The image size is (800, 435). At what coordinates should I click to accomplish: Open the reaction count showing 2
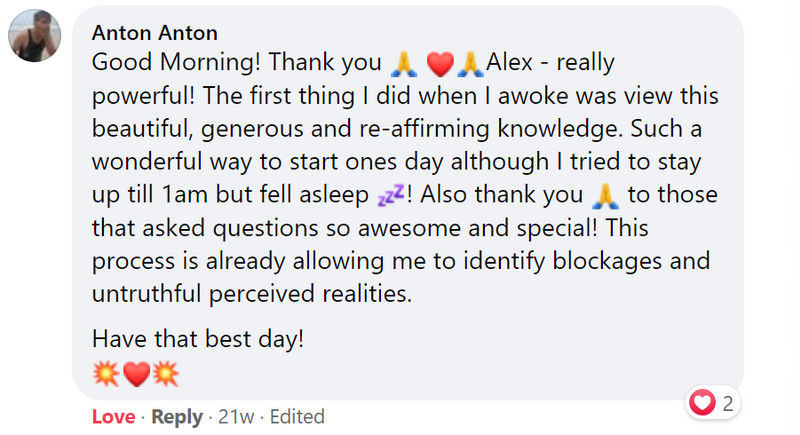729,404
